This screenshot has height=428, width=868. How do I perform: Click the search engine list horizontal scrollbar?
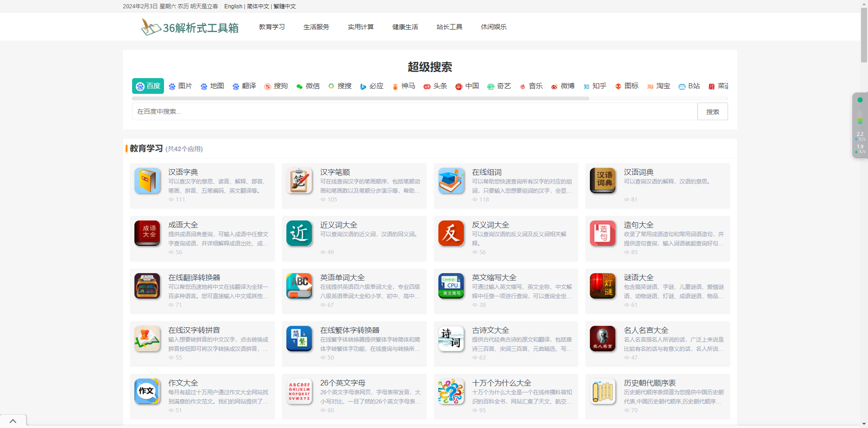pos(360,98)
